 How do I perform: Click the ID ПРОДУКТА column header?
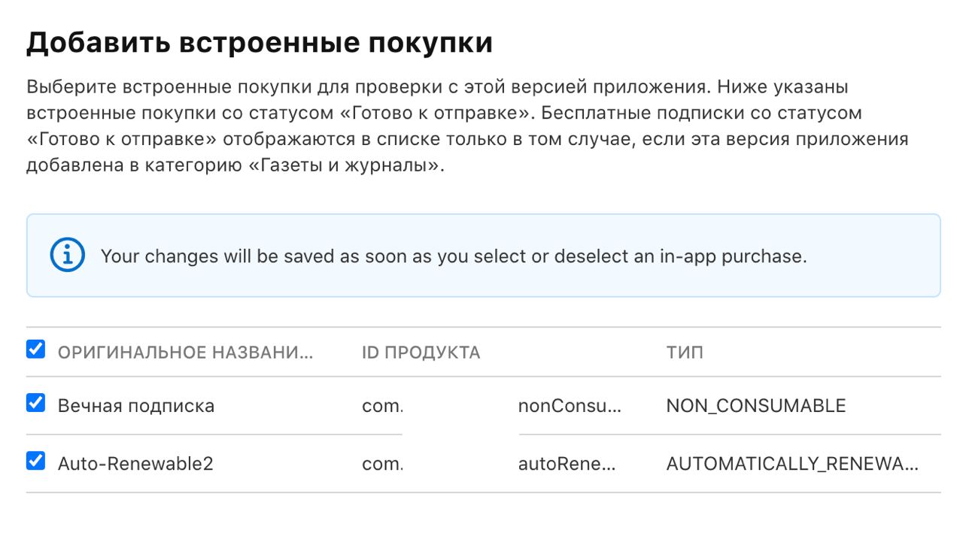(421, 353)
